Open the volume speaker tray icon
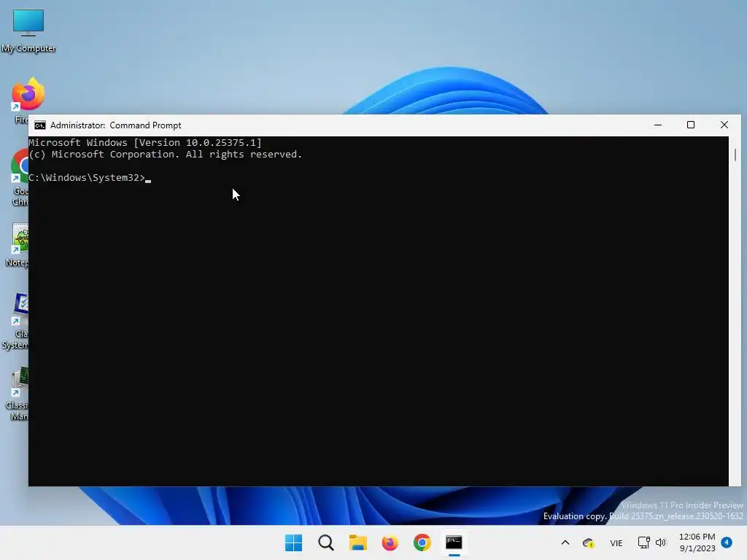The image size is (747, 560). pos(660,542)
